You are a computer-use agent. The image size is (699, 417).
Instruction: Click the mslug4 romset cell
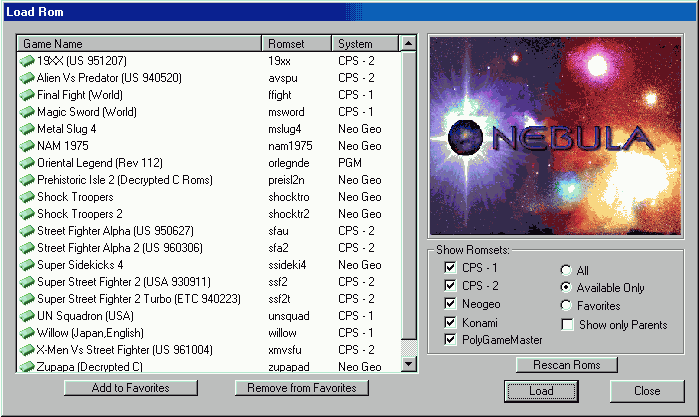[x=285, y=129]
